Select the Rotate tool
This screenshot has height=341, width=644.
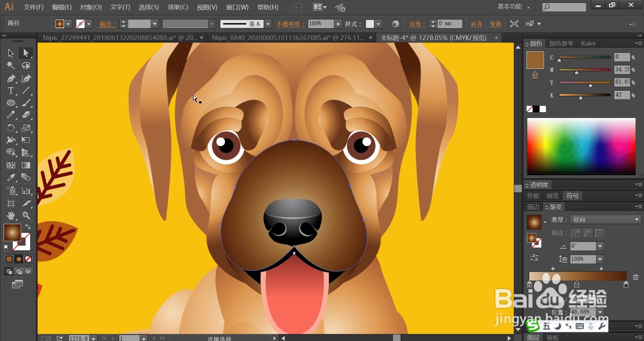click(x=11, y=128)
